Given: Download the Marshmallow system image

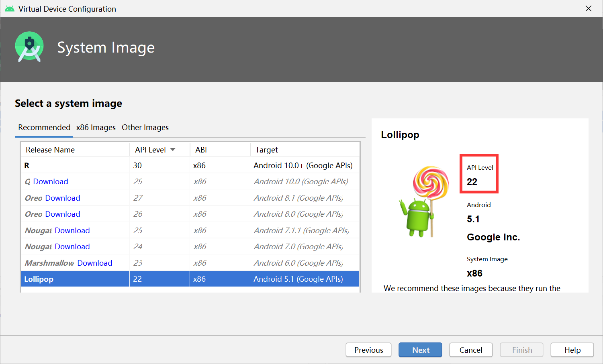Looking at the screenshot, I should tap(95, 262).
